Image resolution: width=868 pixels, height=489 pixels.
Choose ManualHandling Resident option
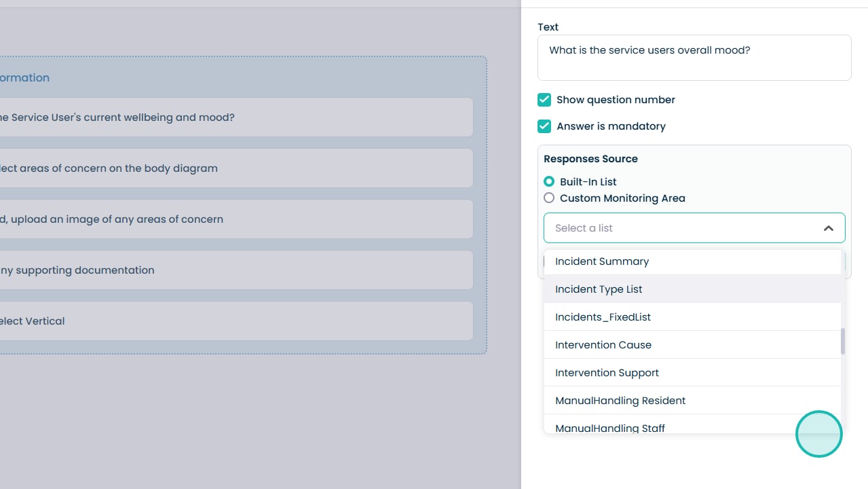[620, 401]
